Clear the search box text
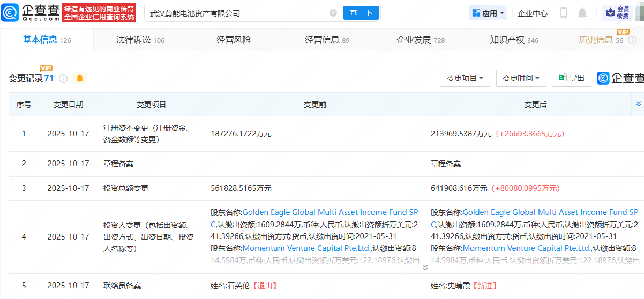The height and width of the screenshot is (299, 644). pos(333,13)
